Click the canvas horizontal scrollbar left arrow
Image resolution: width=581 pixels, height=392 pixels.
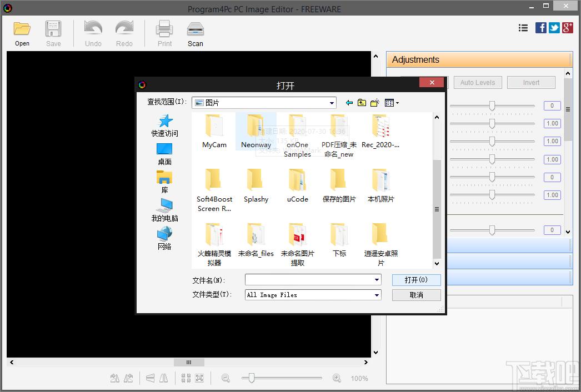(x=12, y=363)
